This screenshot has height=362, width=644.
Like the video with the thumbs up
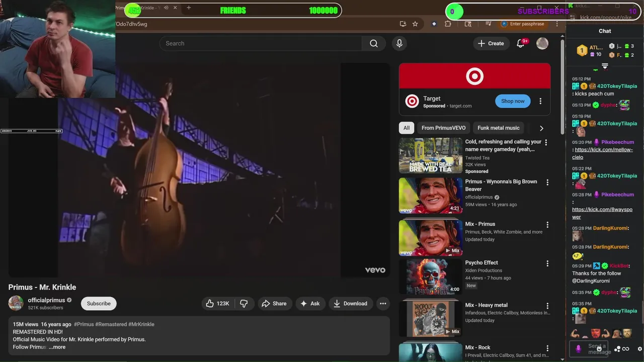click(x=217, y=303)
